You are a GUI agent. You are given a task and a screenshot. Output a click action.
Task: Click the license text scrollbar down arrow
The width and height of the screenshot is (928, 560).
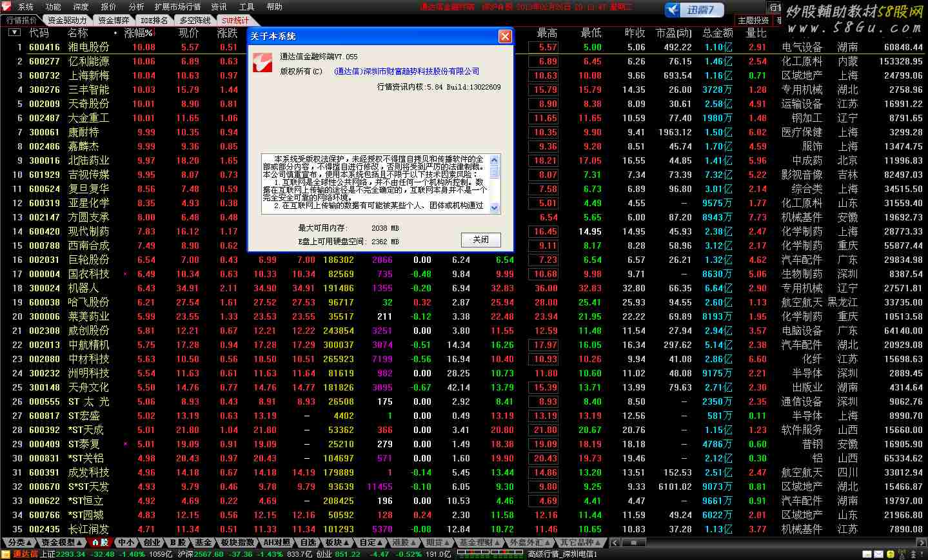[x=494, y=208]
